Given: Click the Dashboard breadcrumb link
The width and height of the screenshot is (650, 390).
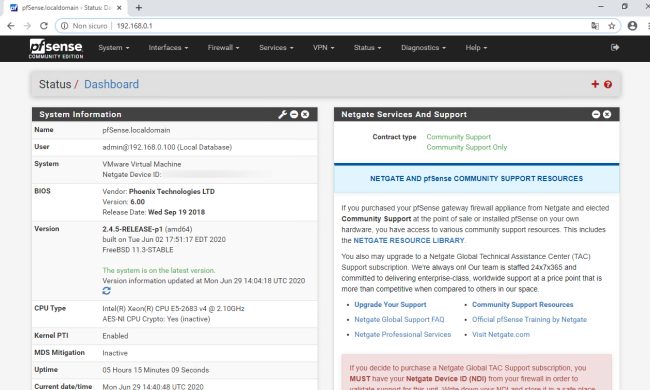Looking at the screenshot, I should 112,84.
